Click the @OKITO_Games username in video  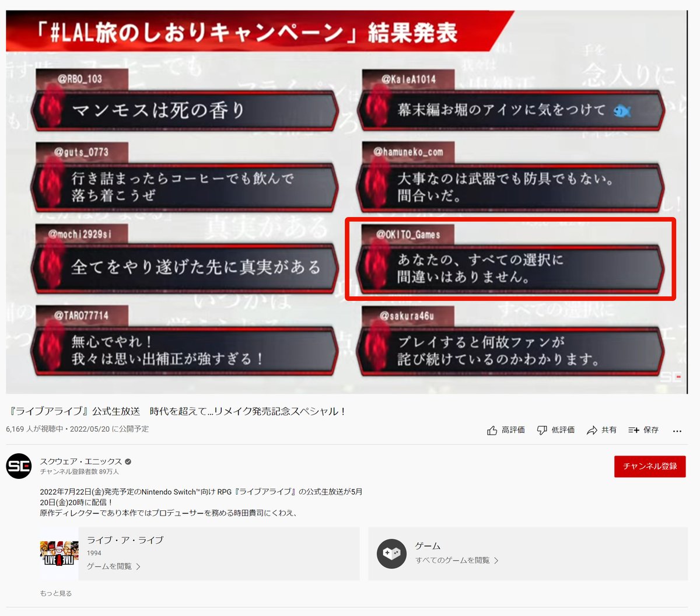tap(408, 235)
